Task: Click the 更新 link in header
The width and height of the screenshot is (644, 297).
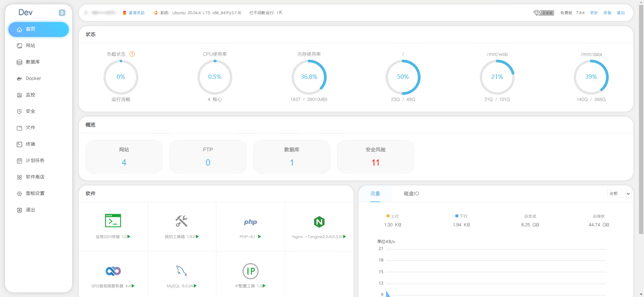Action: click(x=594, y=13)
